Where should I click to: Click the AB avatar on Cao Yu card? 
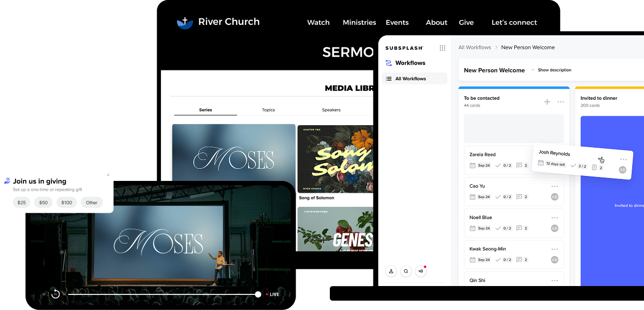pyautogui.click(x=554, y=197)
